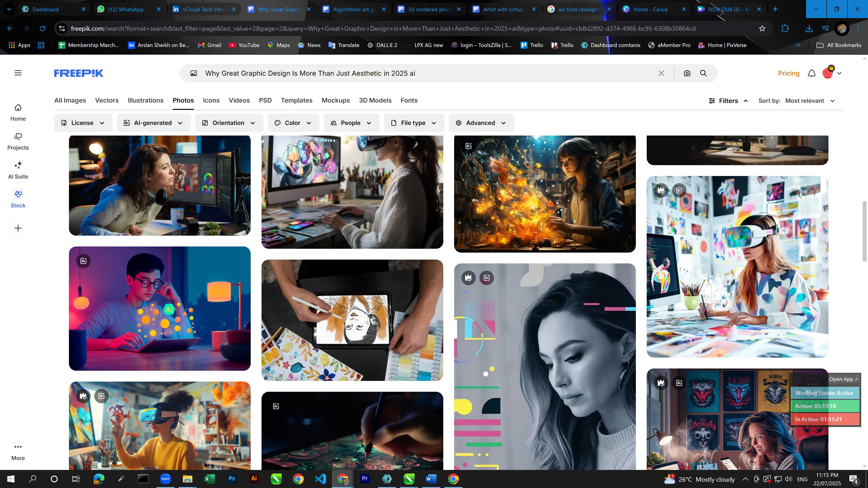Screen dimensions: 868x488
Task: Click the volume icon in system tray
Action: coord(788,479)
